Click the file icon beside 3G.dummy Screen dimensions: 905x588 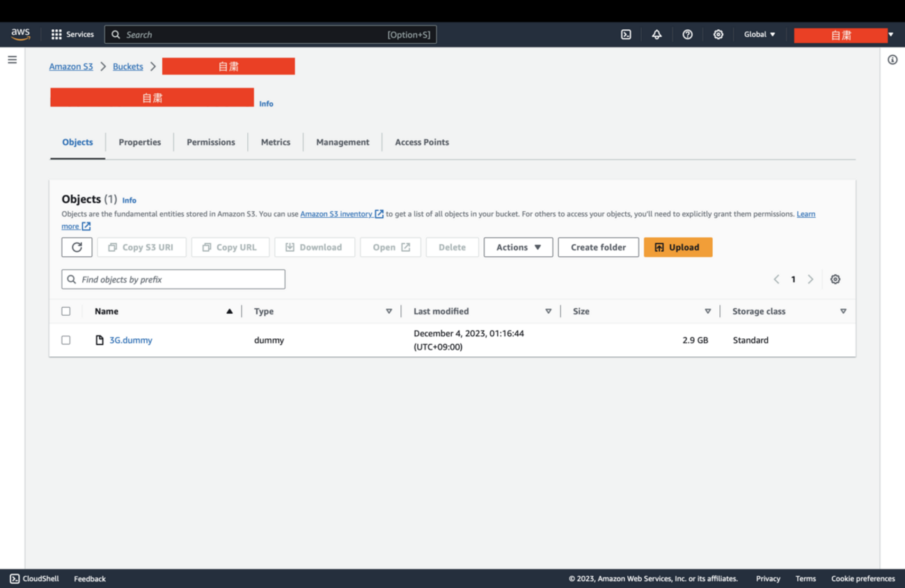pyautogui.click(x=100, y=340)
